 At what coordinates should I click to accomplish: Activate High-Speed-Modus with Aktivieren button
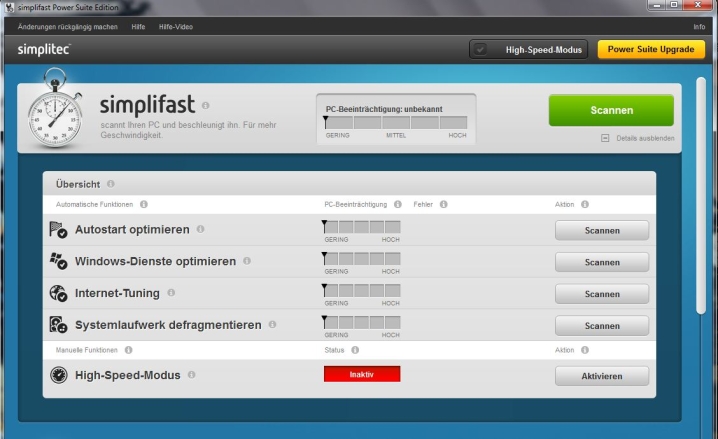(601, 376)
